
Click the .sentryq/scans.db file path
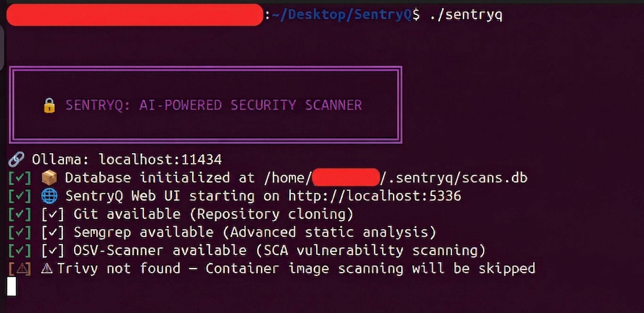[454, 178]
